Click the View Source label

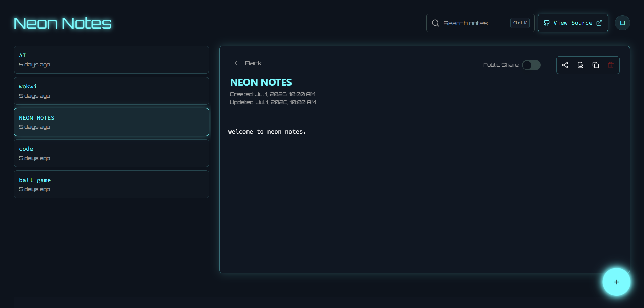573,23
